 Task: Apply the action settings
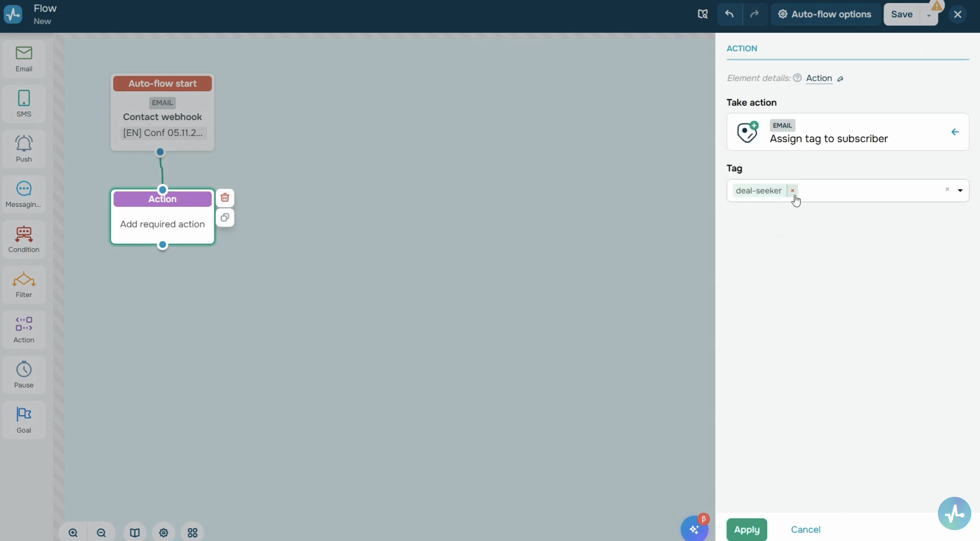(746, 529)
